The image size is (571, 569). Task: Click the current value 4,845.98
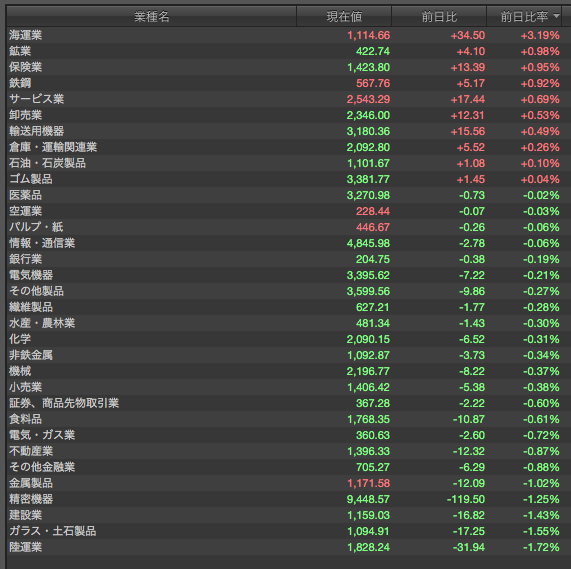(x=369, y=243)
